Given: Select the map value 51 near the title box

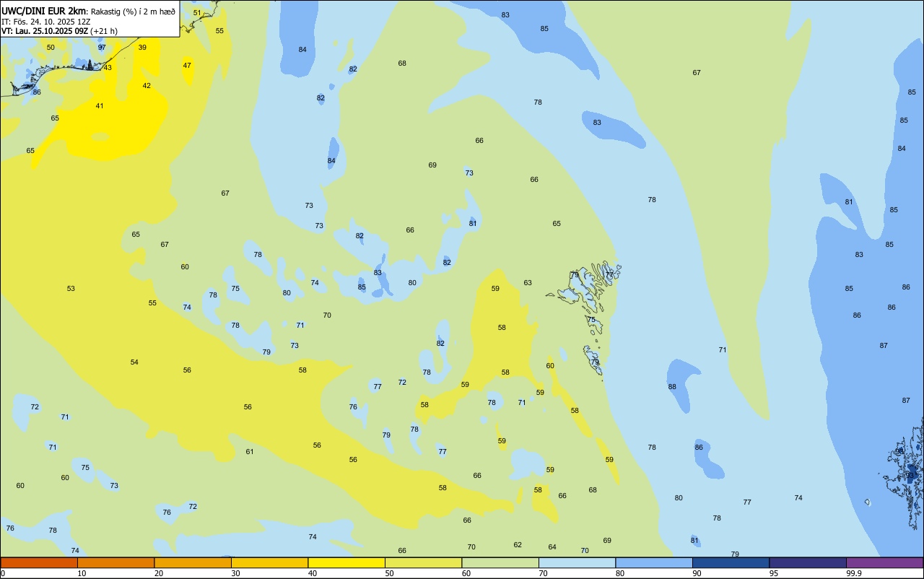Looking at the screenshot, I should [x=197, y=13].
